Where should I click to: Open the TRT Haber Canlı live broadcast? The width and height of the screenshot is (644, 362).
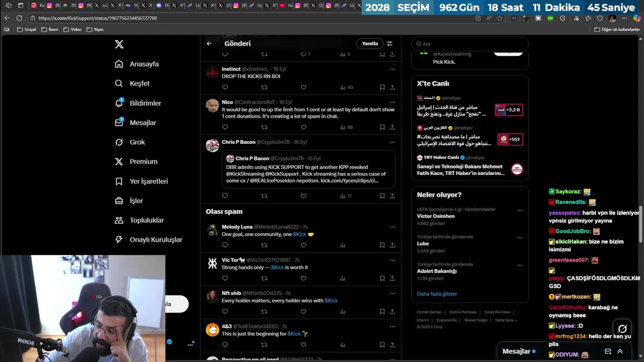[x=470, y=165]
